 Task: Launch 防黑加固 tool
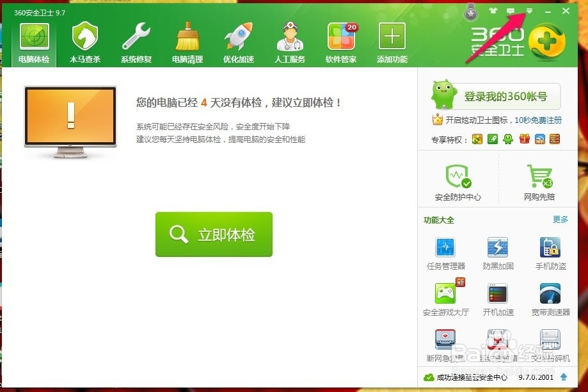click(x=498, y=254)
